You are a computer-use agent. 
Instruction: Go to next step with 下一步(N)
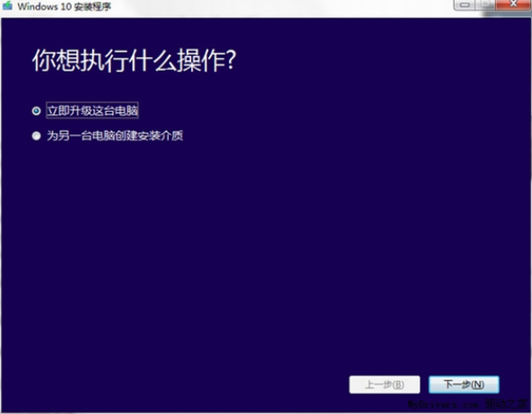(x=464, y=384)
